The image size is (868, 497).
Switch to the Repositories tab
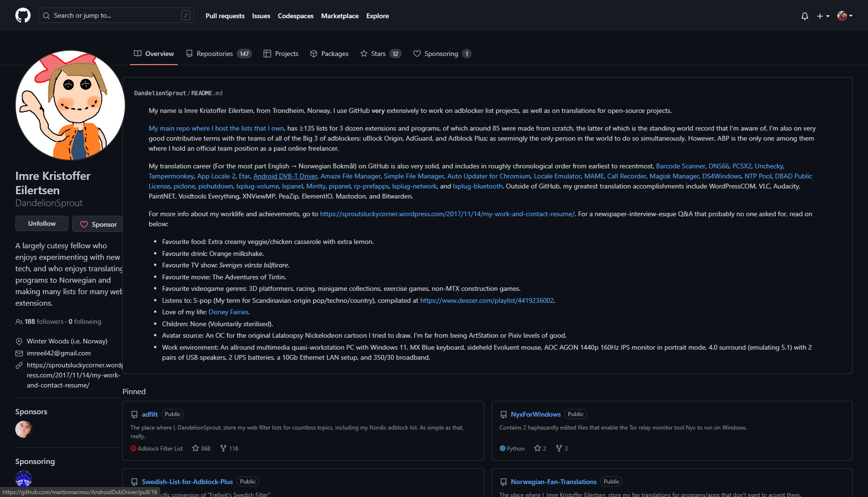pos(215,54)
